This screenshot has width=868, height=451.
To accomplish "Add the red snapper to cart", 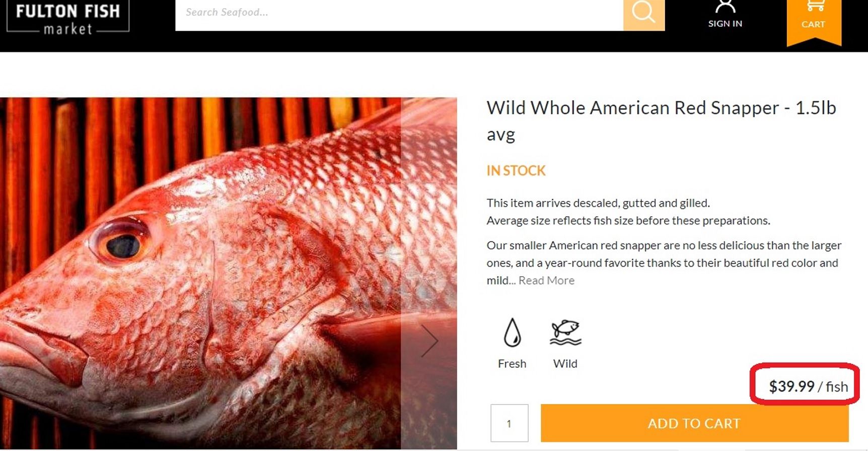I will click(x=694, y=423).
